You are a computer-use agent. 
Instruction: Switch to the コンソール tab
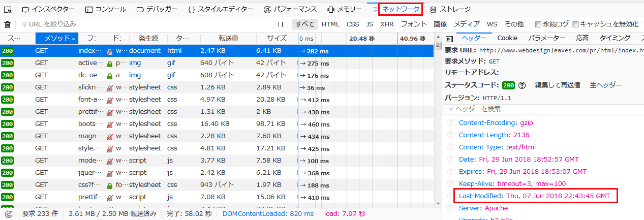coord(105,9)
